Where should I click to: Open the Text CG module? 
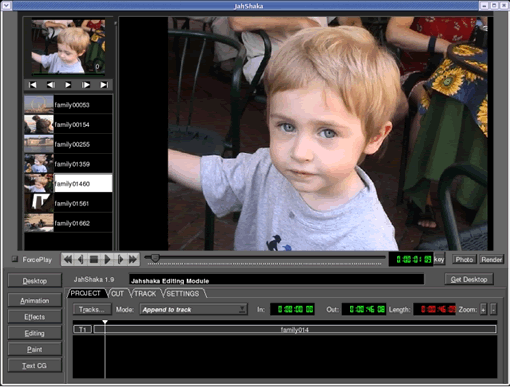pos(35,365)
